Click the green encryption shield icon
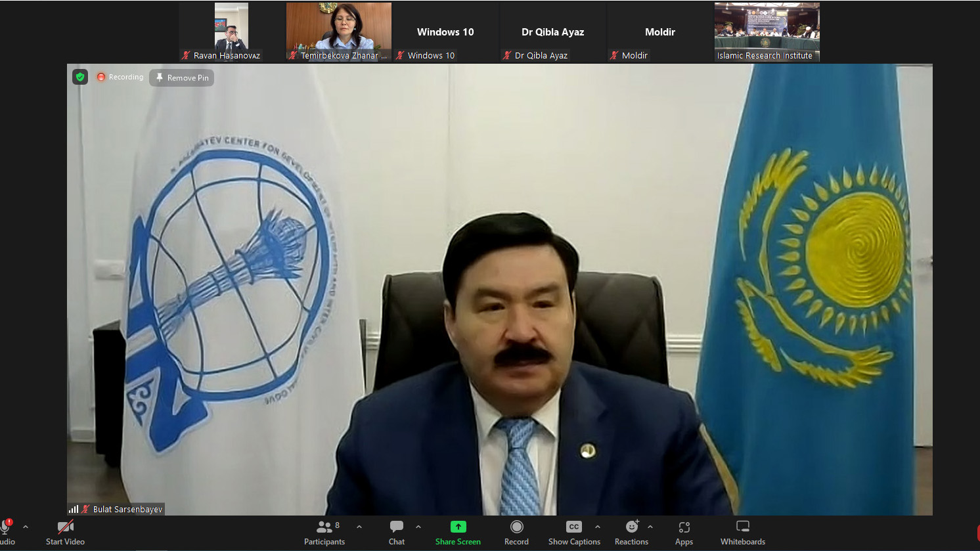 80,77
